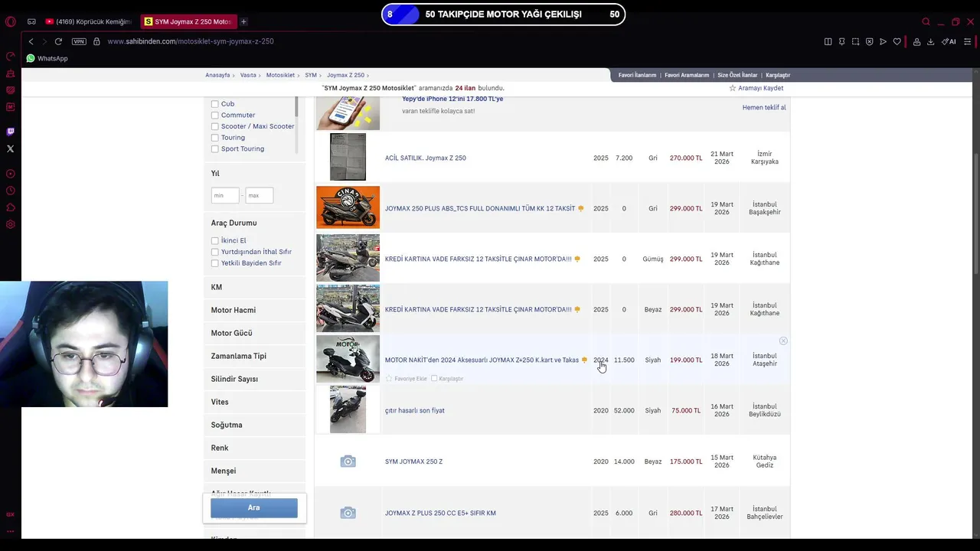Open the player arrow icon in toolbar
Screen dimensions: 980x551
[x=883, y=41]
